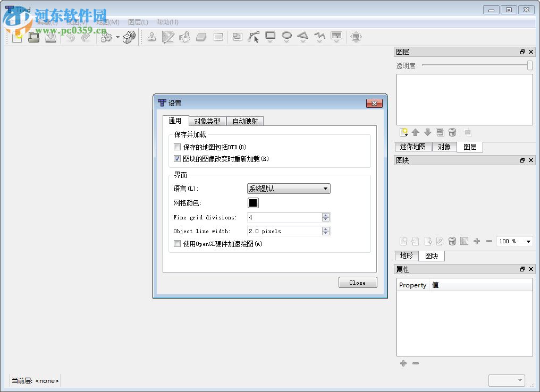Click the Close button in the settings dialog
The image size is (540, 392).
[x=357, y=282]
